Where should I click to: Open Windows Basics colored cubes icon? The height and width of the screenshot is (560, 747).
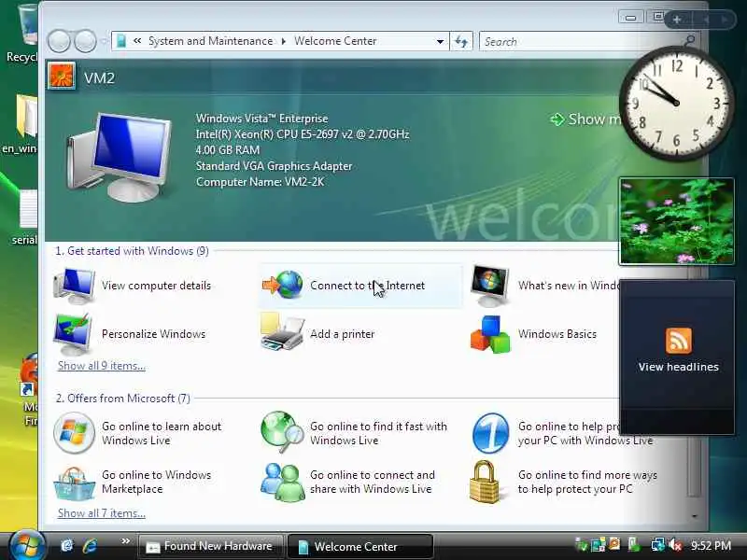490,334
